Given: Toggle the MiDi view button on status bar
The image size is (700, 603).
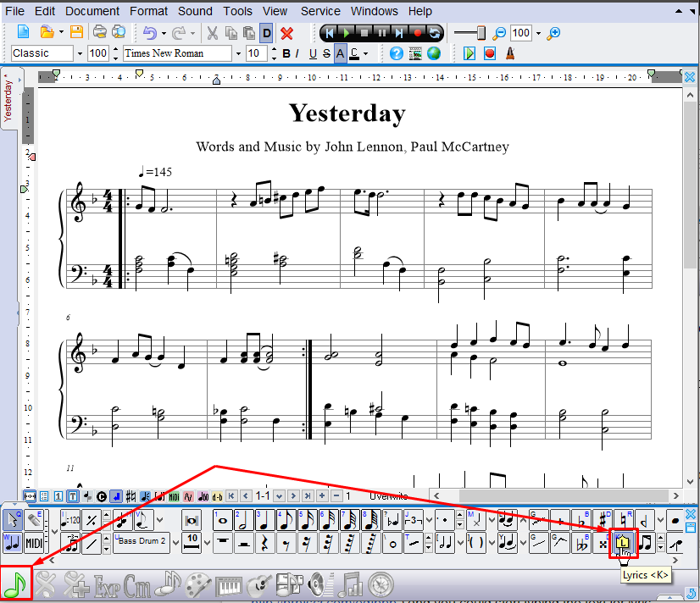Looking at the screenshot, I should point(174,496).
